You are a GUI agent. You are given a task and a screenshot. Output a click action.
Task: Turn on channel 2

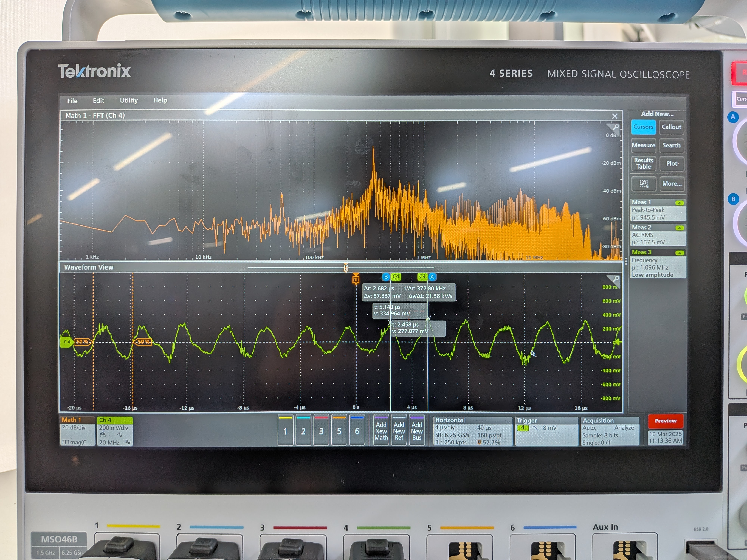303,431
